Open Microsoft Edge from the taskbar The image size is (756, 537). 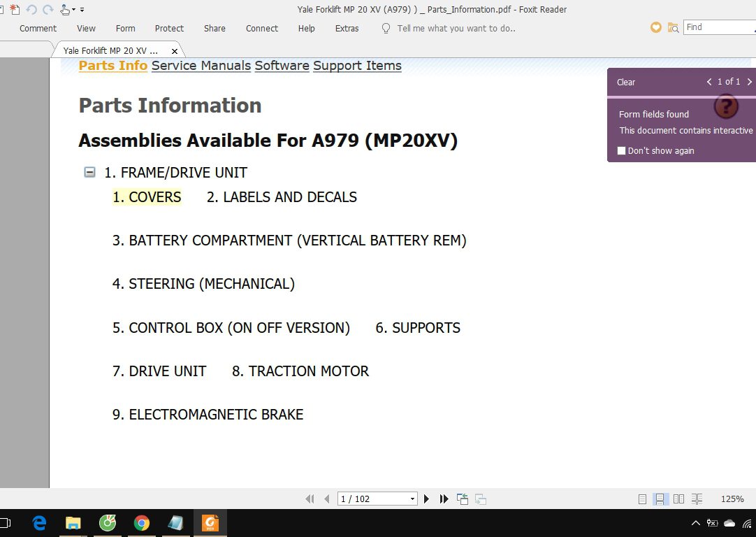(x=40, y=523)
